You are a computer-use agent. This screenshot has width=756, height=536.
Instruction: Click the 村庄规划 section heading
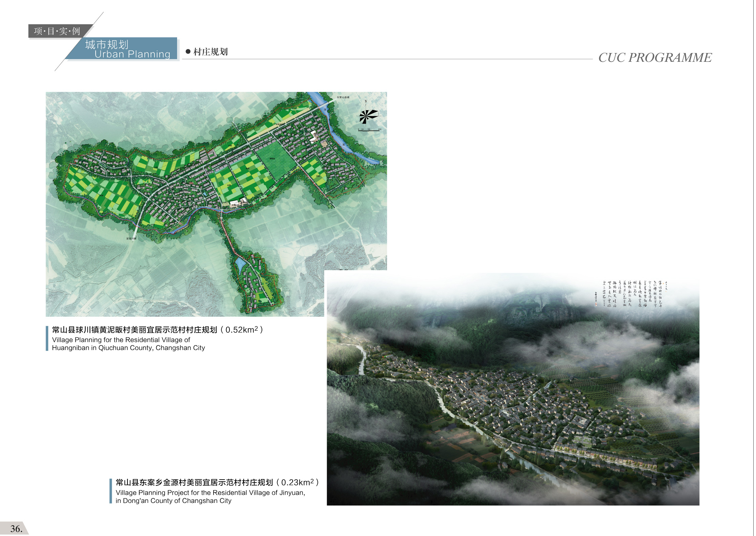tap(211, 52)
